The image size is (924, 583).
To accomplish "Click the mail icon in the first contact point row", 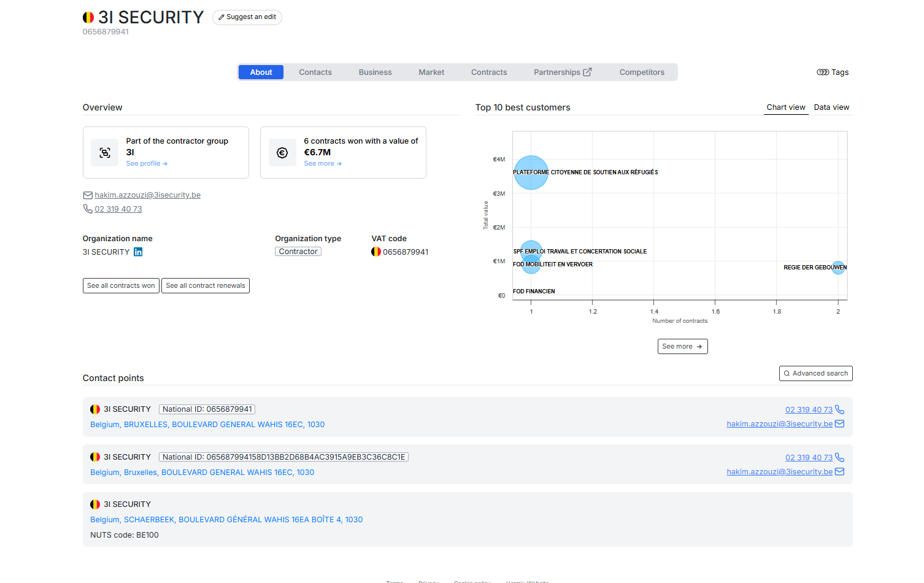I will 840,423.
